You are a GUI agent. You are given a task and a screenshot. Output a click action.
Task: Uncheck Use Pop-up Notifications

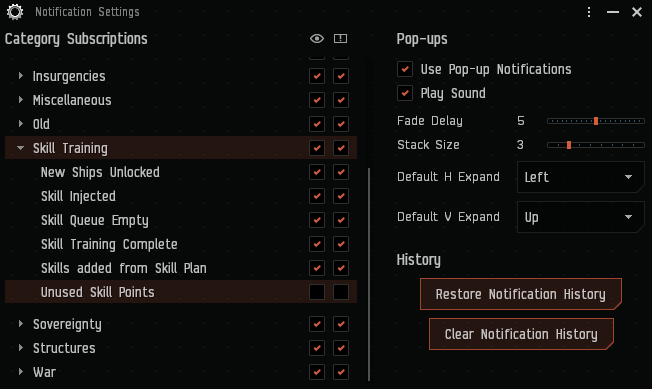pyautogui.click(x=405, y=69)
